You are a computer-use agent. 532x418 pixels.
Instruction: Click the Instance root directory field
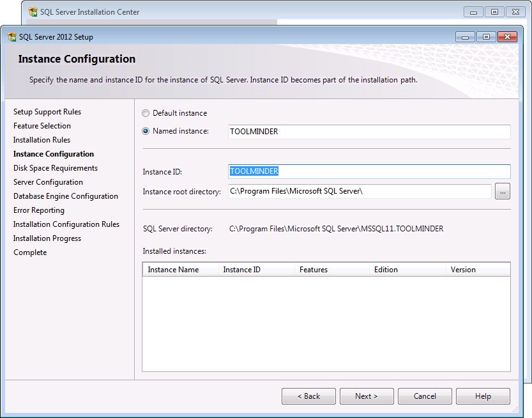click(x=360, y=191)
